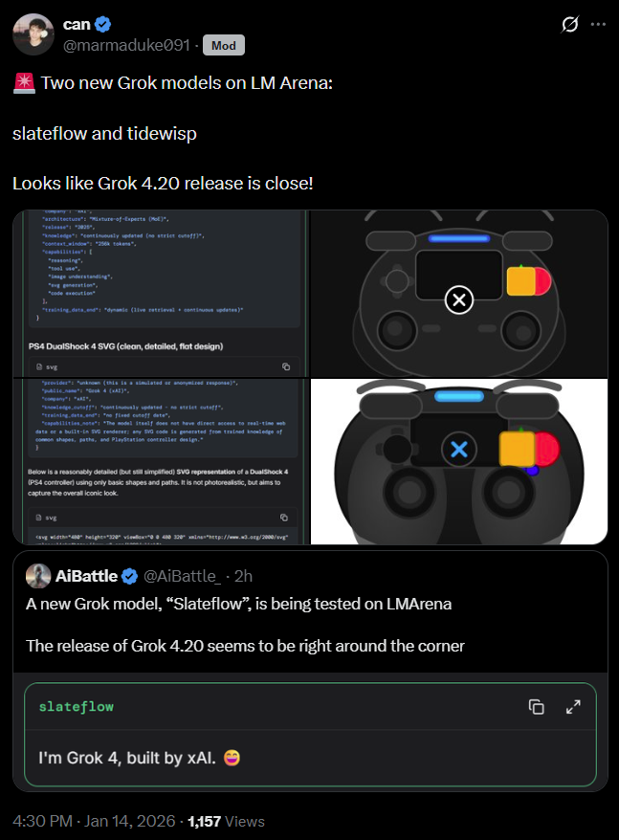Open the white-background controller image
Screen dimensions: 619x840
pyautogui.click(x=459, y=462)
